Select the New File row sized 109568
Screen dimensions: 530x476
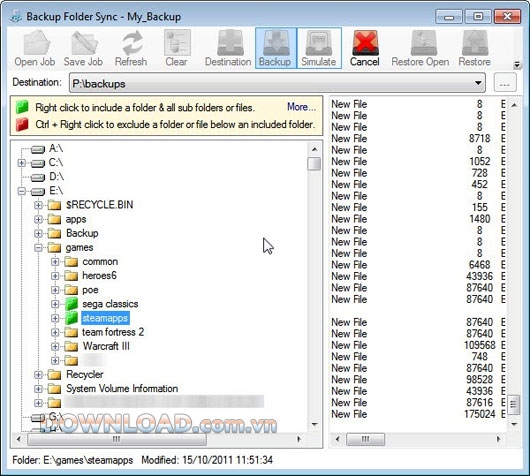(x=418, y=346)
